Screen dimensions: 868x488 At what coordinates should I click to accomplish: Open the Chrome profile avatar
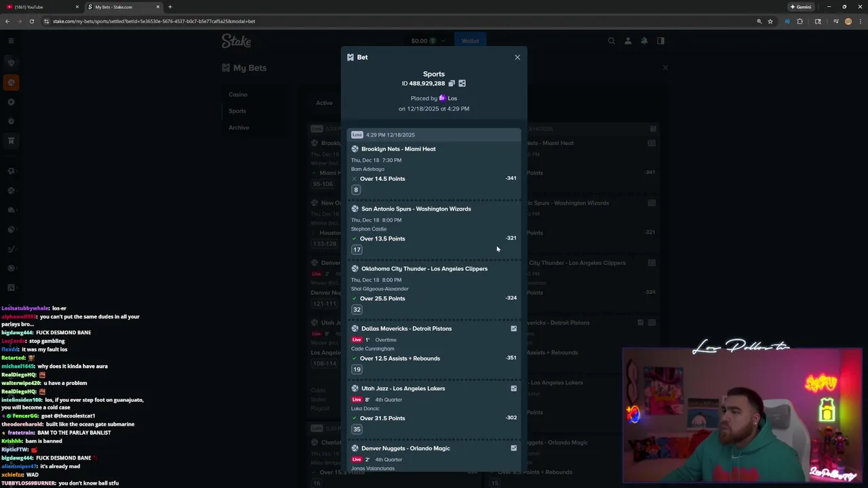point(848,21)
